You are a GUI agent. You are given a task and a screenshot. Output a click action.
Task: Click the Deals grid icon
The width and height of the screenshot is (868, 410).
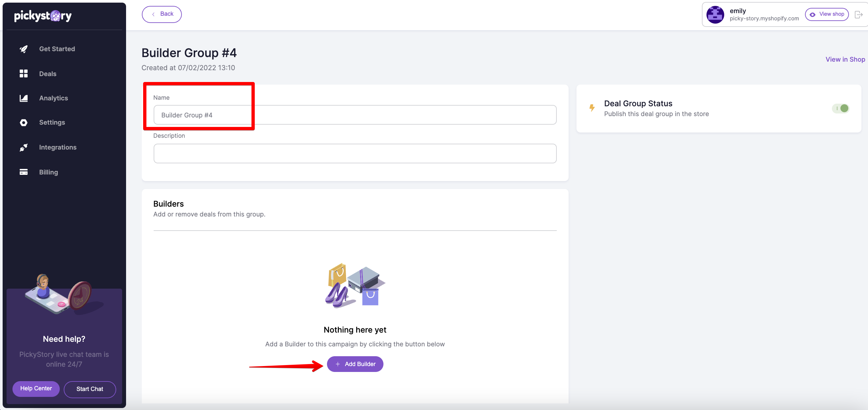click(24, 74)
